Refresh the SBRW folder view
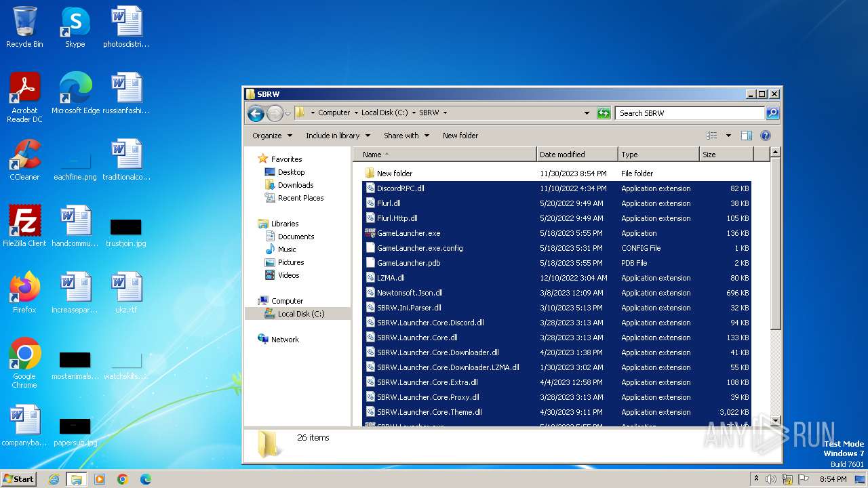The image size is (868, 488). pos(604,113)
